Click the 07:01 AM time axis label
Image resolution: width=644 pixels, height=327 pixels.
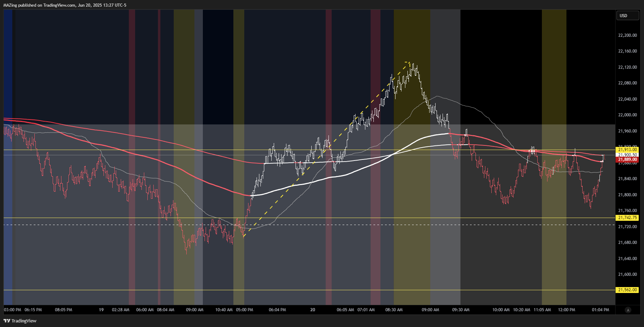tap(366, 310)
